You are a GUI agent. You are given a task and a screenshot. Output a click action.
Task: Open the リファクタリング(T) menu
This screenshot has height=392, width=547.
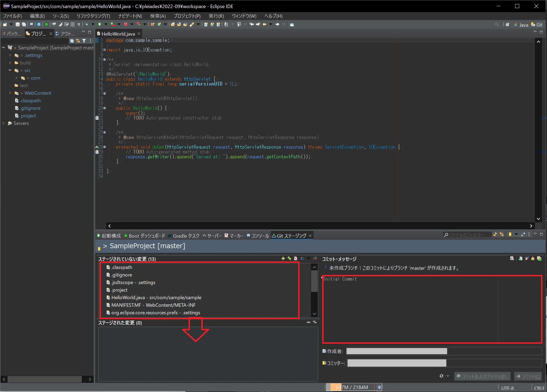click(93, 16)
